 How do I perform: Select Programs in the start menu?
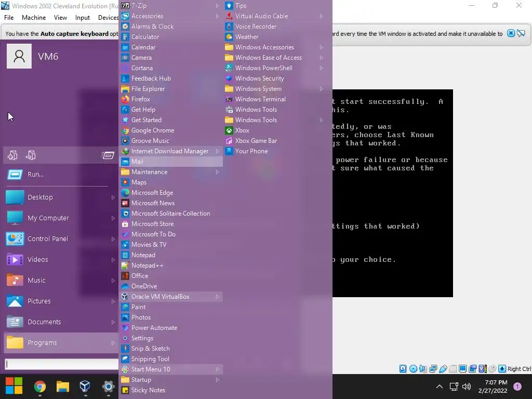tap(61, 343)
